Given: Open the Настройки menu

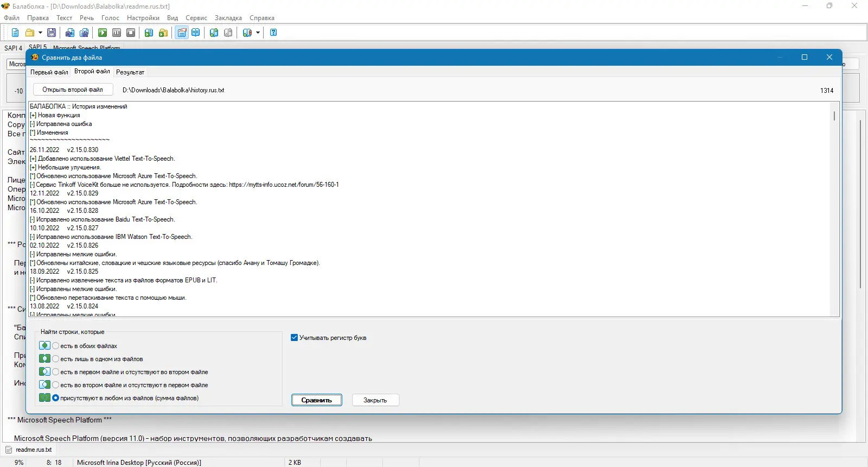Looking at the screenshot, I should click(143, 18).
